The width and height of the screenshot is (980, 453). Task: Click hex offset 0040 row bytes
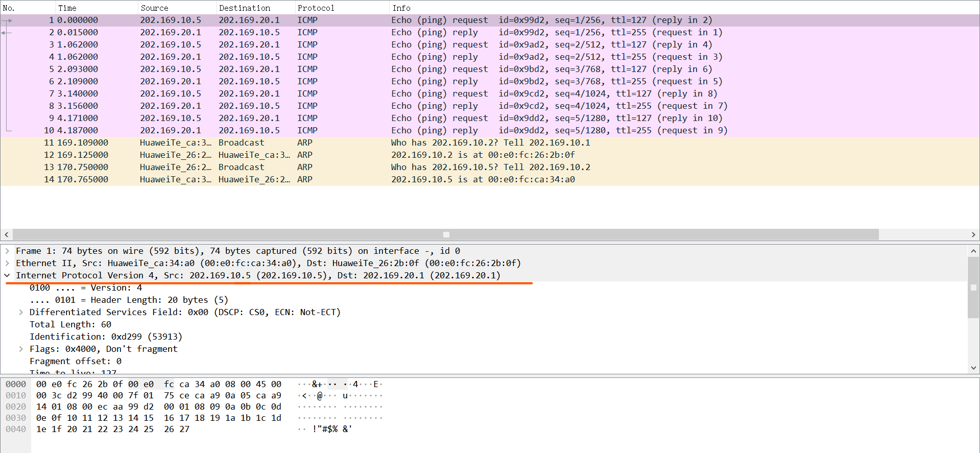pyautogui.click(x=112, y=429)
